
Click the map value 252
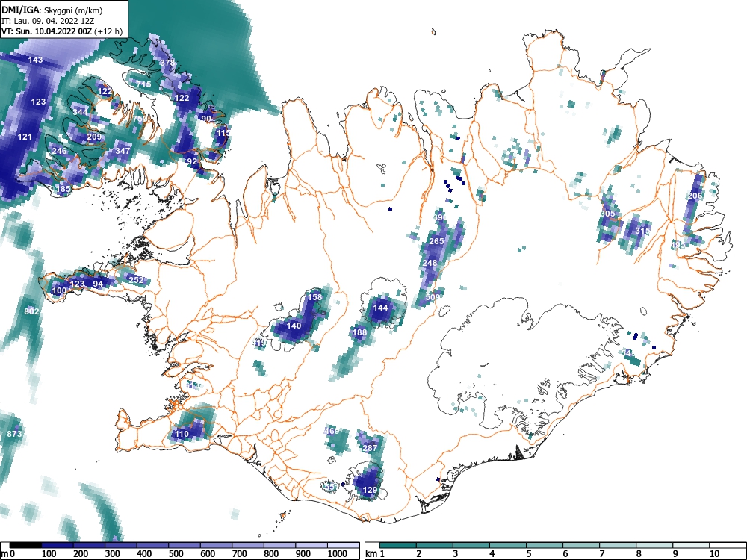click(136, 280)
